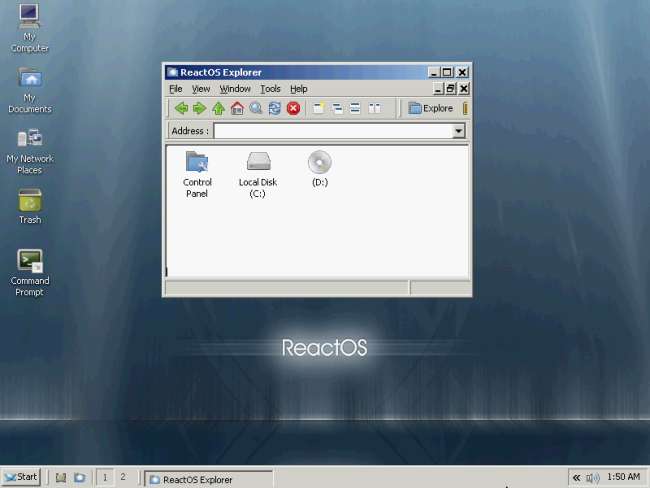The image size is (650, 488).
Task: Switch to virtual desktop 2
Action: tap(123, 478)
